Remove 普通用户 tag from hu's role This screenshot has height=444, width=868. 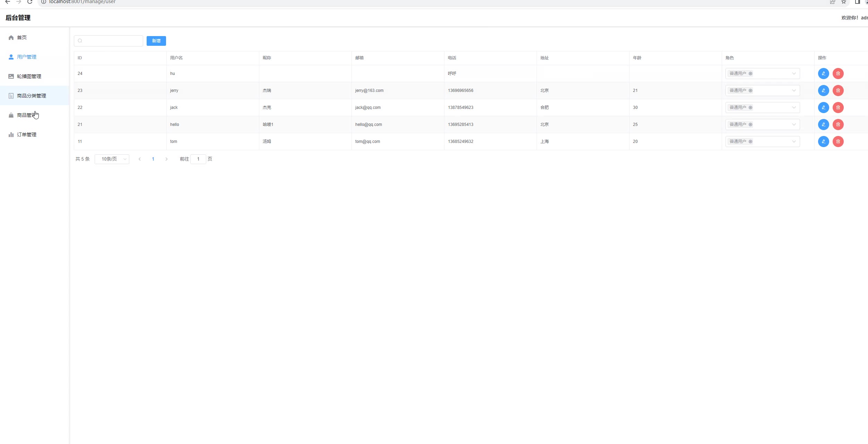coord(750,74)
